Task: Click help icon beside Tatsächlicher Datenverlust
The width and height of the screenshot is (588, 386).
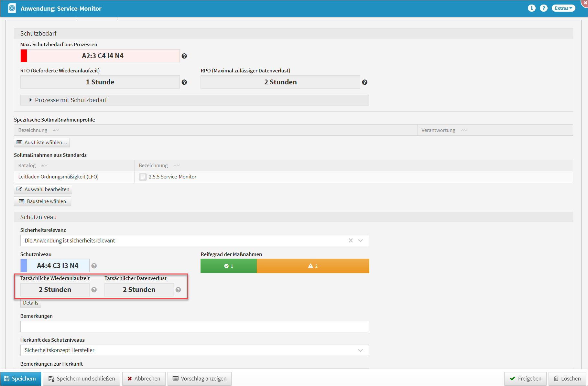Action: click(178, 290)
